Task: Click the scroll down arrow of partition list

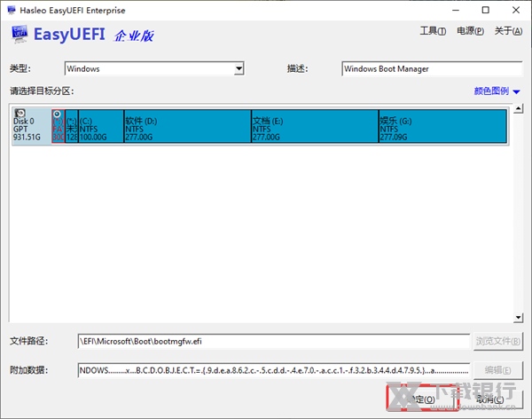Action: coord(519,318)
